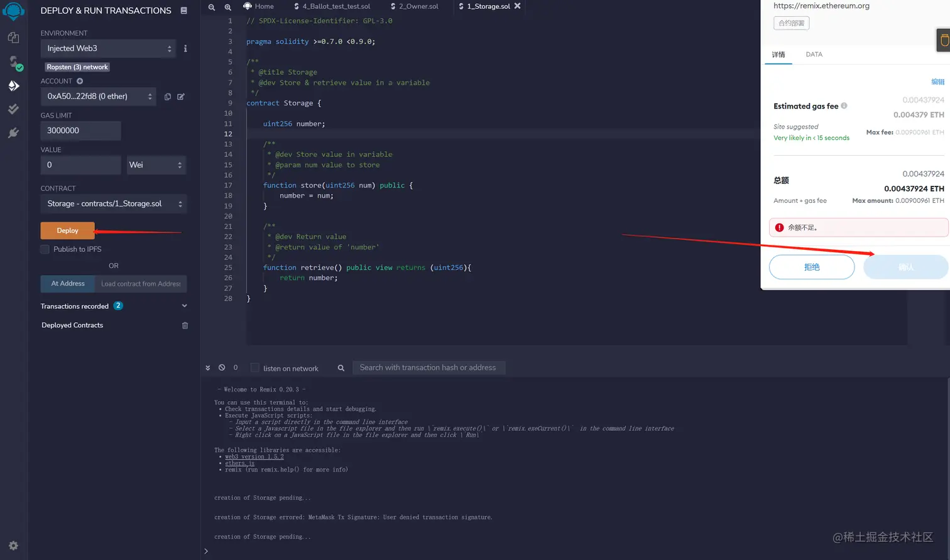Image resolution: width=950 pixels, height=560 pixels.
Task: Open the Plugin Manager plug icon
Action: (x=13, y=133)
